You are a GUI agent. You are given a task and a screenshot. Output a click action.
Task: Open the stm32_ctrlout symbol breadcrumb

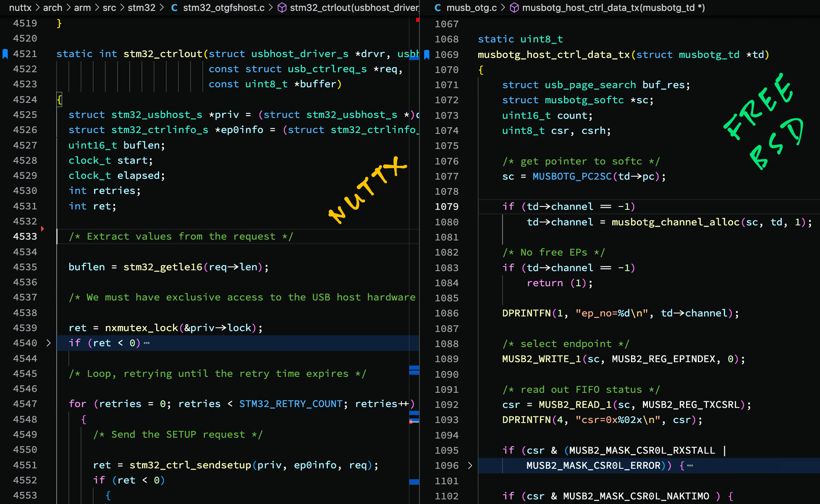pyautogui.click(x=354, y=8)
